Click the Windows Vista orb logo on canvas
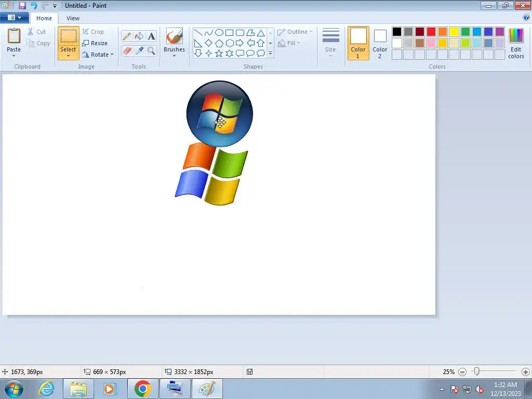532x399 pixels. (x=220, y=114)
